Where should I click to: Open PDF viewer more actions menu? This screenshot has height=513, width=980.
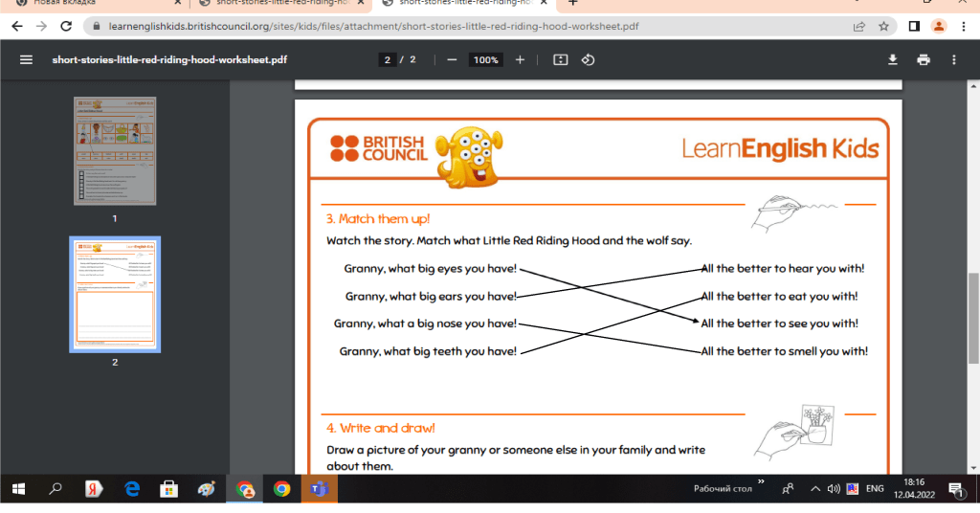point(954,59)
